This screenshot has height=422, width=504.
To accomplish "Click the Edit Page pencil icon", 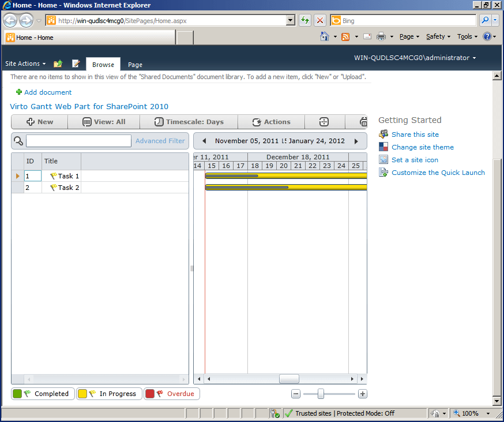I will (76, 64).
